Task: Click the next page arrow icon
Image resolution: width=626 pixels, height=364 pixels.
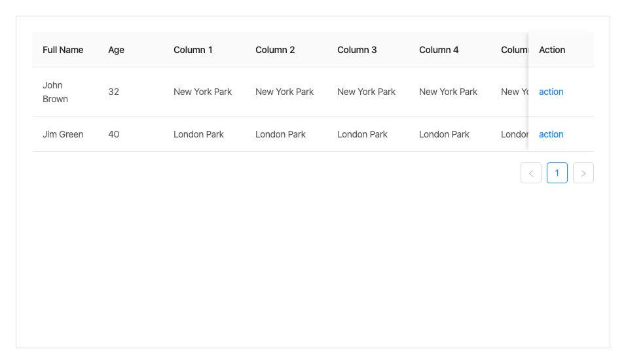Action: (583, 173)
